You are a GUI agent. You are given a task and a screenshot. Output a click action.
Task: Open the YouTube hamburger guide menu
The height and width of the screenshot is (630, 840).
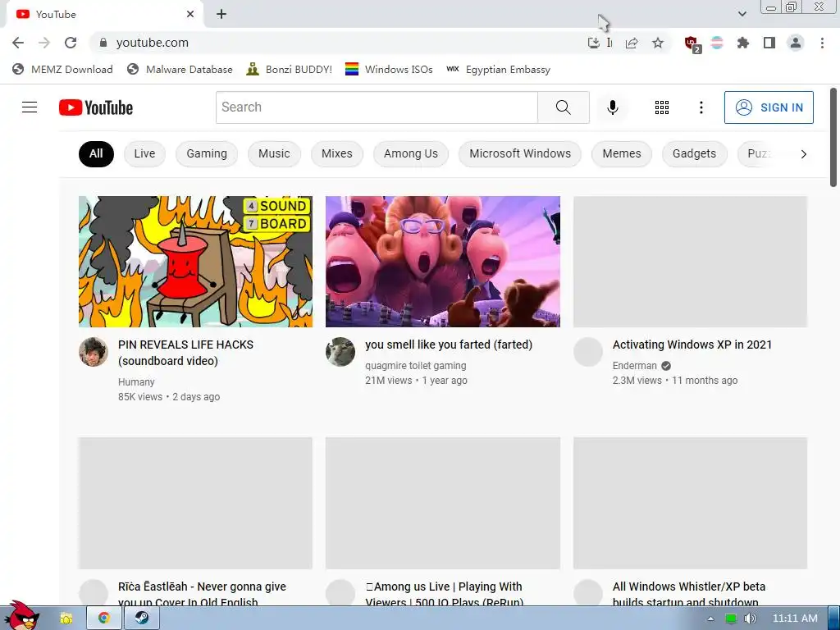click(30, 107)
